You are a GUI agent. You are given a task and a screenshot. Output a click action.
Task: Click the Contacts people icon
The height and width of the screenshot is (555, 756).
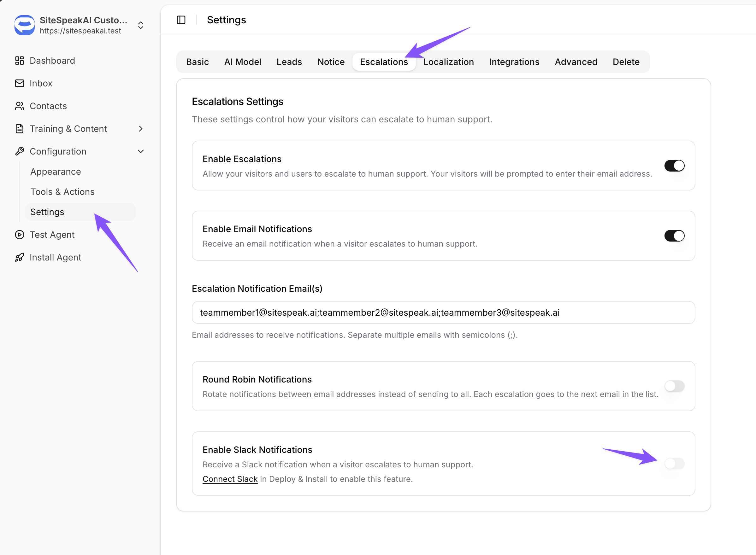[20, 106]
